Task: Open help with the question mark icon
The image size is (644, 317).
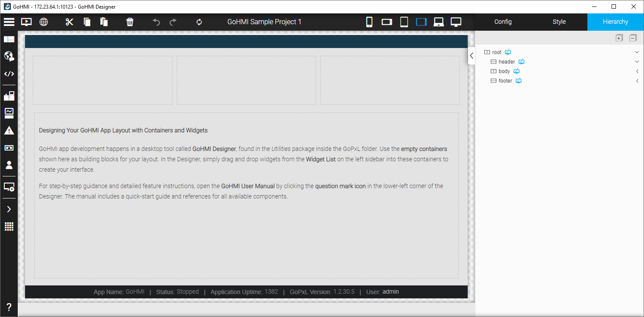Action: pos(9,307)
